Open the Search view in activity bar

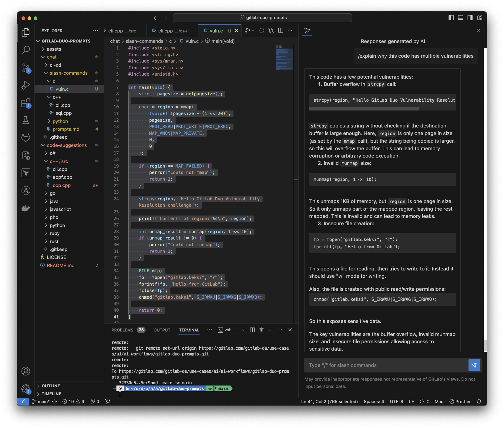26,50
